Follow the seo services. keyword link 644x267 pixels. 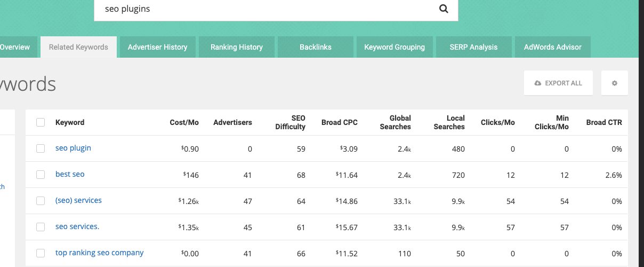pyautogui.click(x=77, y=226)
